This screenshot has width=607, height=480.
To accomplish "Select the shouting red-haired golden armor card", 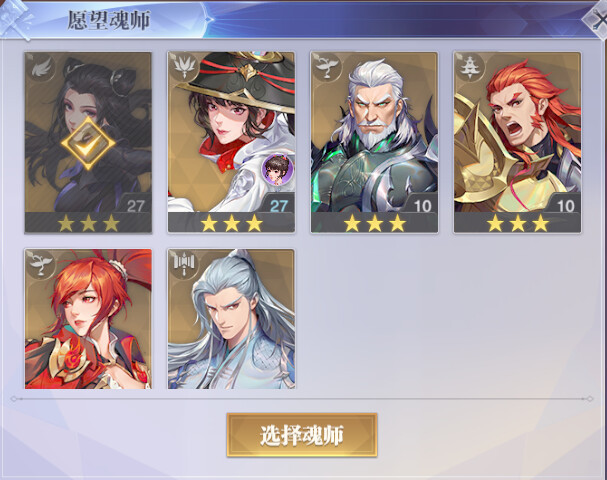I will click(x=518, y=142).
